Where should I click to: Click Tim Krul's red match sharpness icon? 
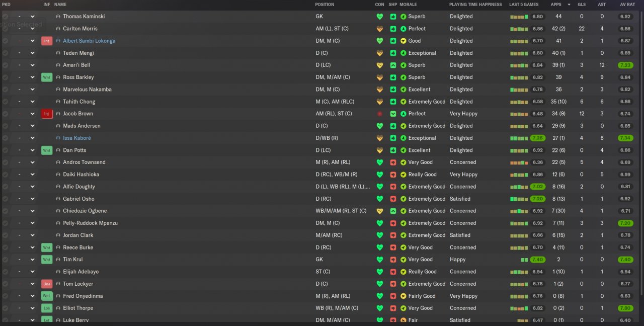393,260
